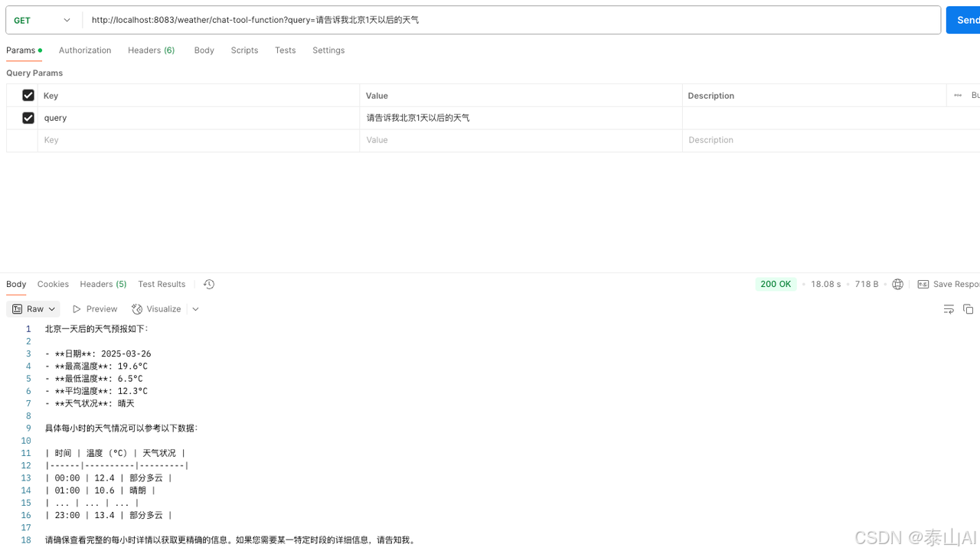The height and width of the screenshot is (554, 980).
Task: Click response line 北京一天后的天气预报如下
Action: 96,329
